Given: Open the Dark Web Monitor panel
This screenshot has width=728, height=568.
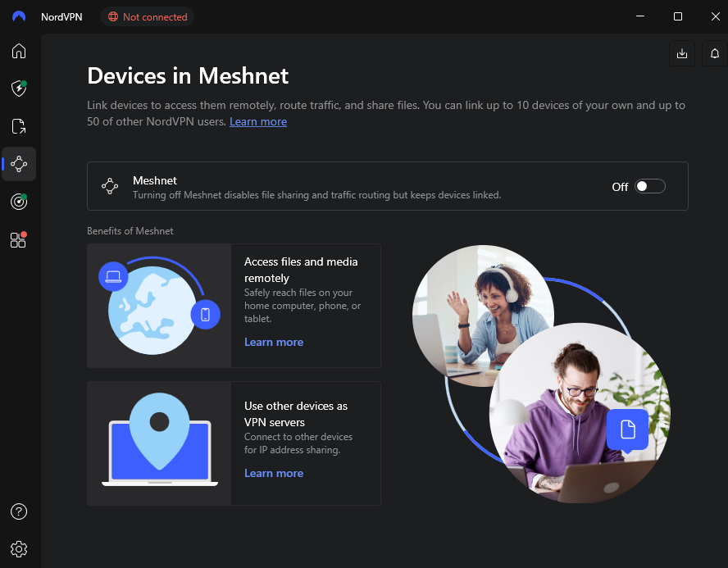Looking at the screenshot, I should 19,202.
